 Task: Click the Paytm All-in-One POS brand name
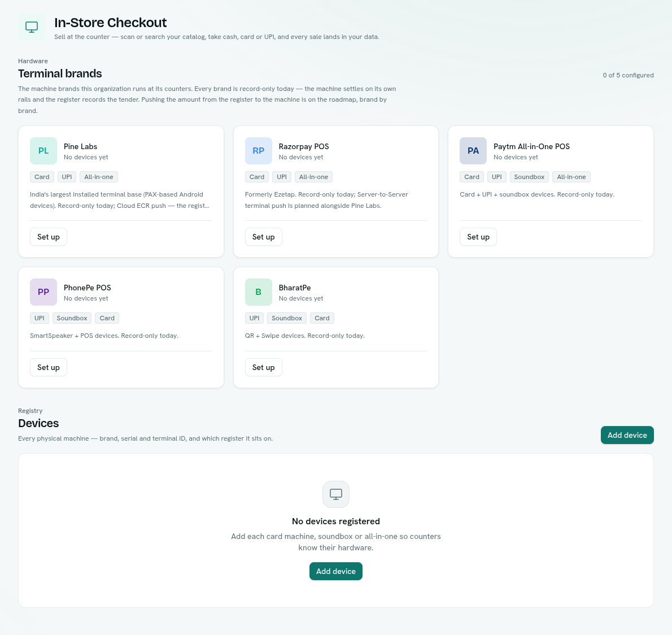531,146
